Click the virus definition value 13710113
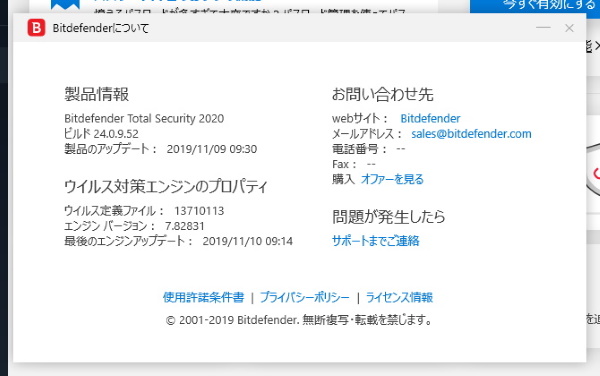This screenshot has height=376, width=600. point(199,211)
